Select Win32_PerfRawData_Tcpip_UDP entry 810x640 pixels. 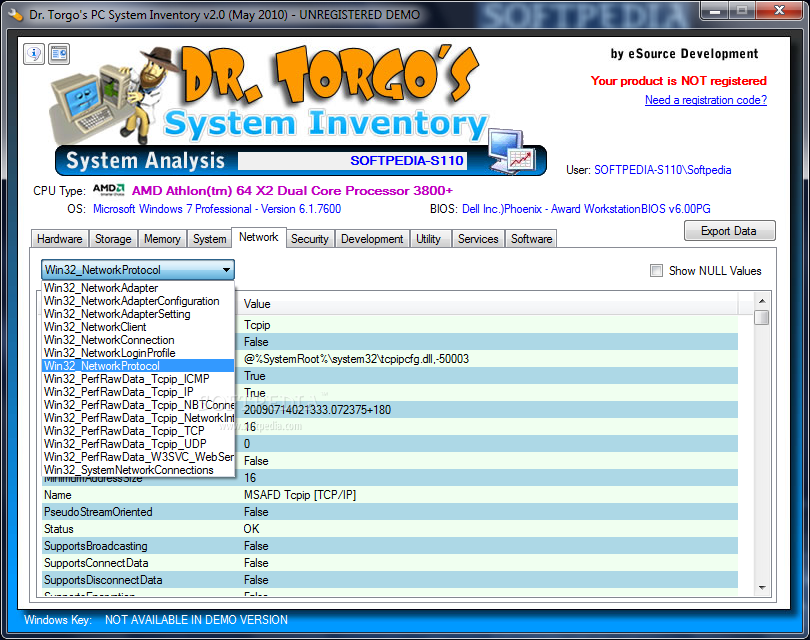(137, 444)
